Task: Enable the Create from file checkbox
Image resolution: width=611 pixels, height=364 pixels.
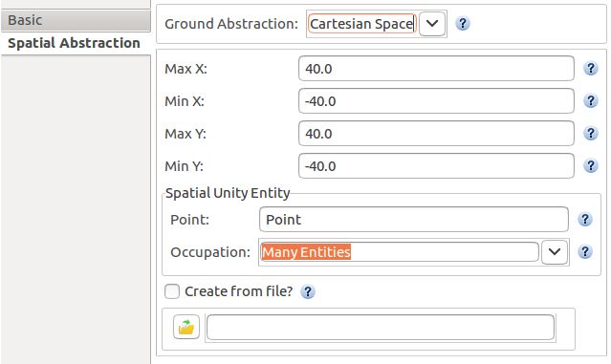Action: [x=172, y=291]
